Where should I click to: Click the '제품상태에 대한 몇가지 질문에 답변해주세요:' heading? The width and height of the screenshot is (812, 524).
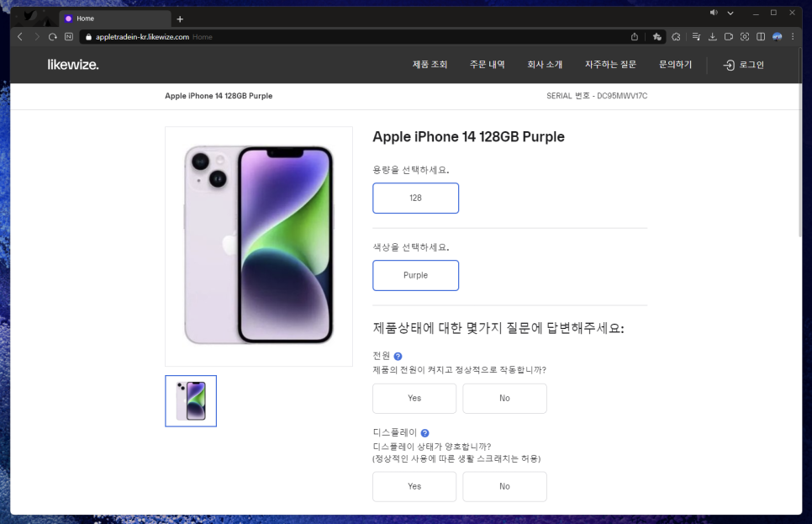[x=498, y=328]
